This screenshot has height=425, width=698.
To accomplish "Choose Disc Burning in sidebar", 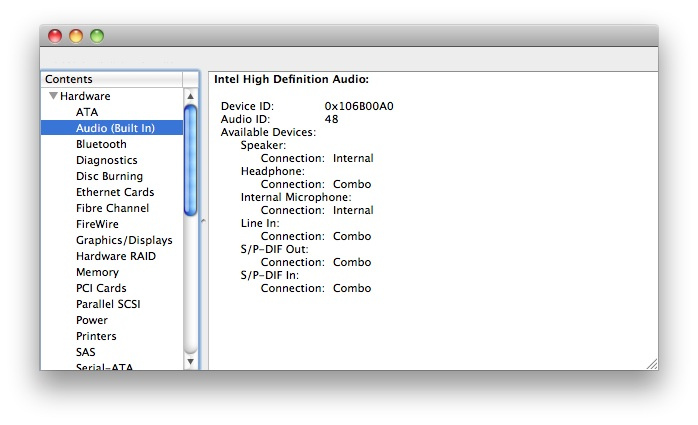I will coord(109,176).
